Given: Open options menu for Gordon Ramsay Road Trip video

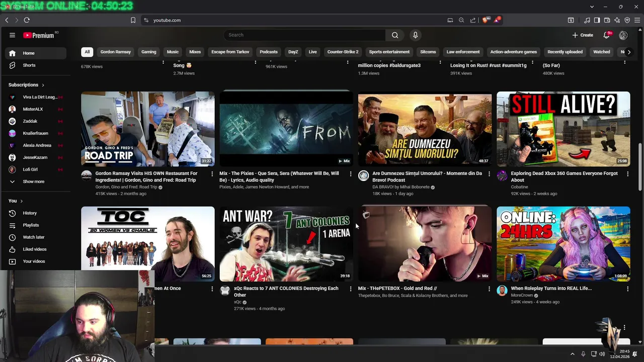Looking at the screenshot, I should (x=212, y=174).
